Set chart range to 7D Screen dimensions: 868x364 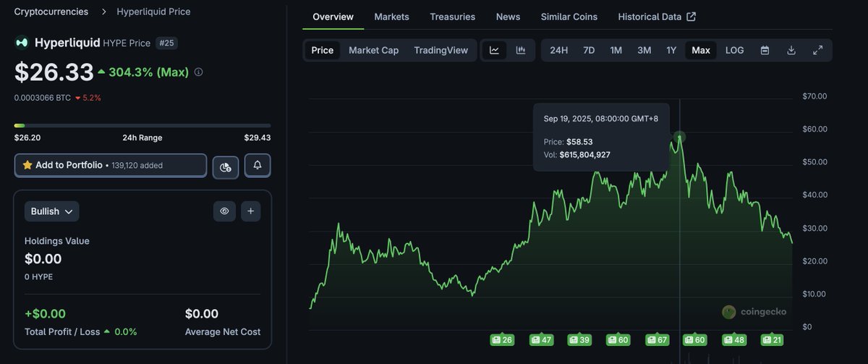click(x=589, y=50)
